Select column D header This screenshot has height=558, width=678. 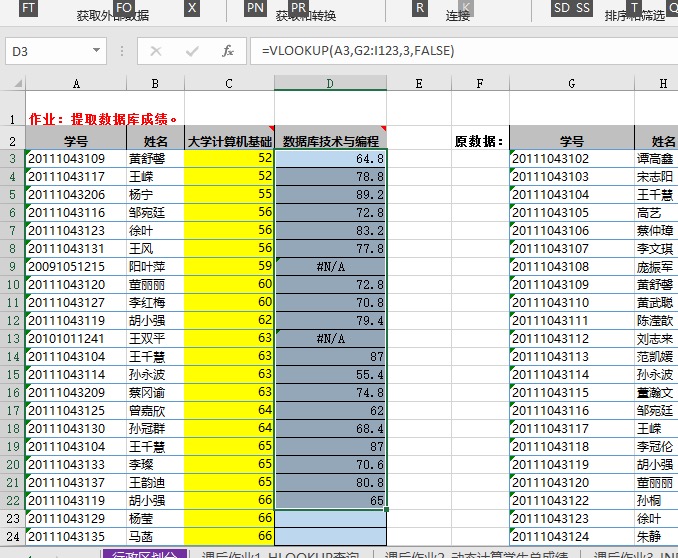click(330, 83)
